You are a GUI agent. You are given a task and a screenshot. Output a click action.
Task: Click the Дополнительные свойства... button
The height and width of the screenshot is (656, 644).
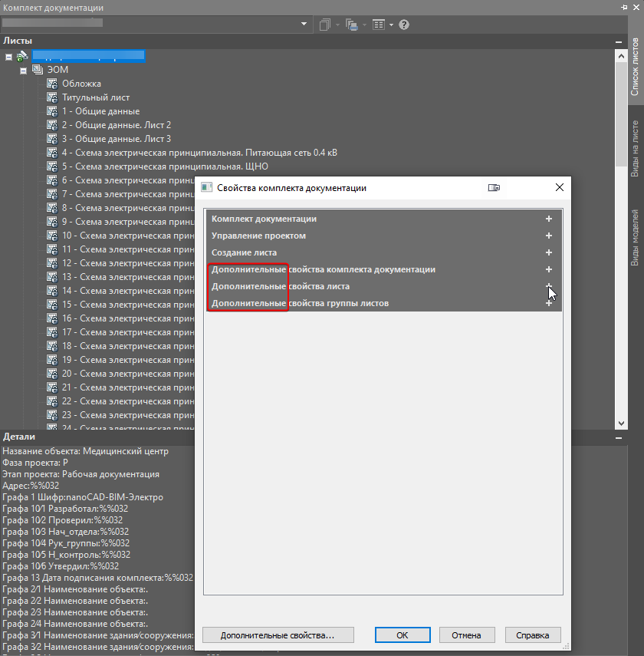(278, 635)
